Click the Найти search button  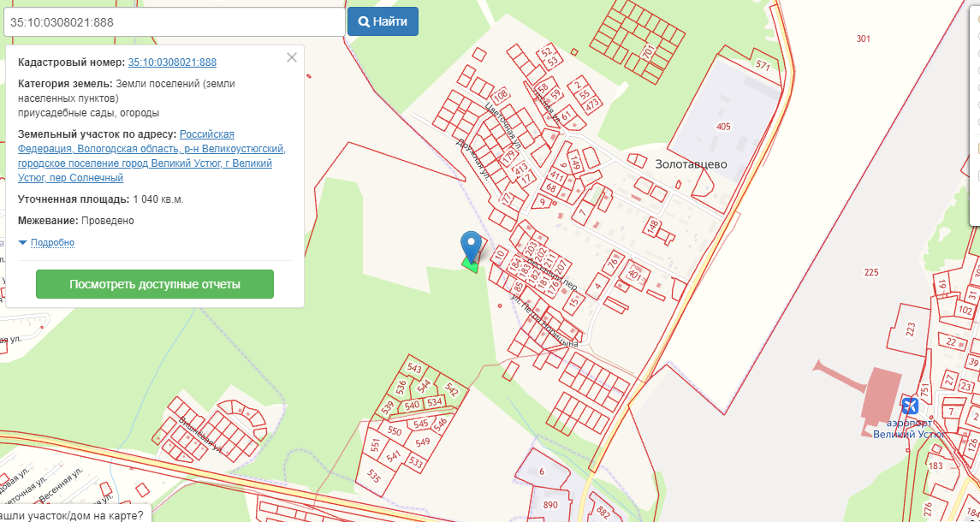coord(383,22)
